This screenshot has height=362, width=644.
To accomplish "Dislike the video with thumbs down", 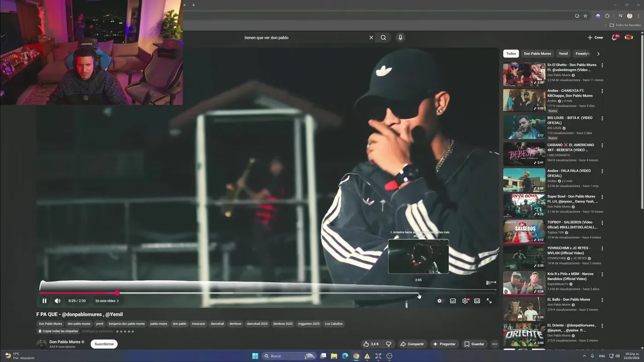I will pyautogui.click(x=388, y=344).
